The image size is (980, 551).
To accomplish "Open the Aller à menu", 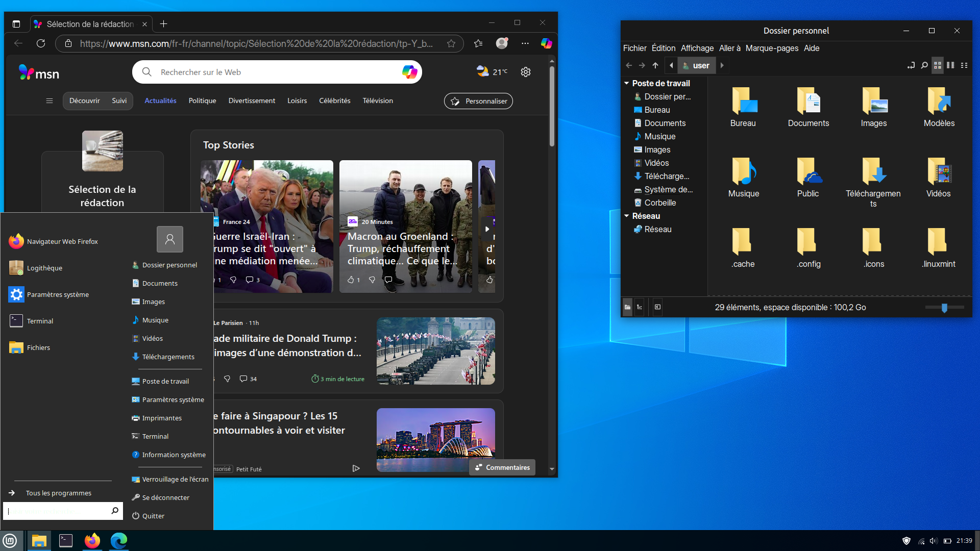I will (730, 48).
